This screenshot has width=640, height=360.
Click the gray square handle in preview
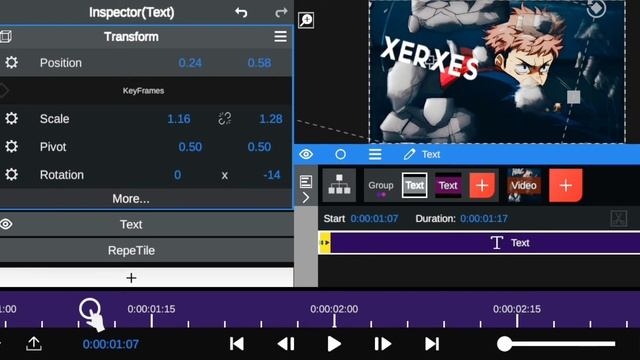click(x=573, y=97)
